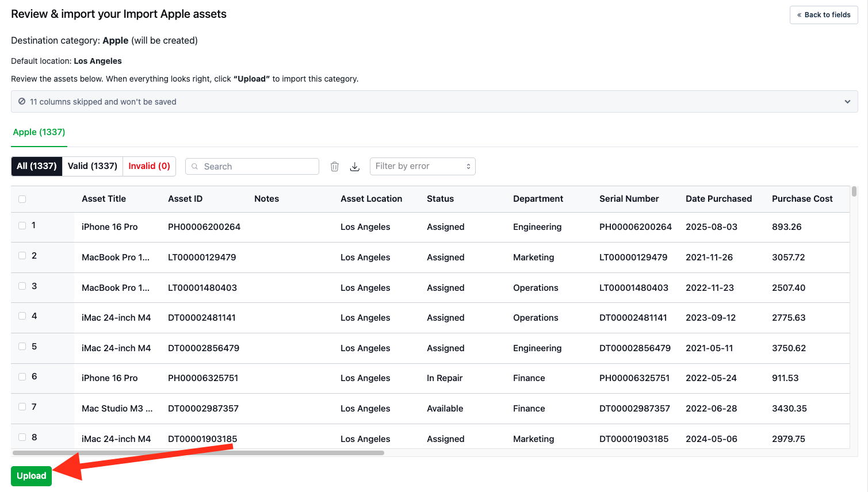
Task: Click Asset ID cell DT00002856479
Action: pyautogui.click(x=204, y=348)
